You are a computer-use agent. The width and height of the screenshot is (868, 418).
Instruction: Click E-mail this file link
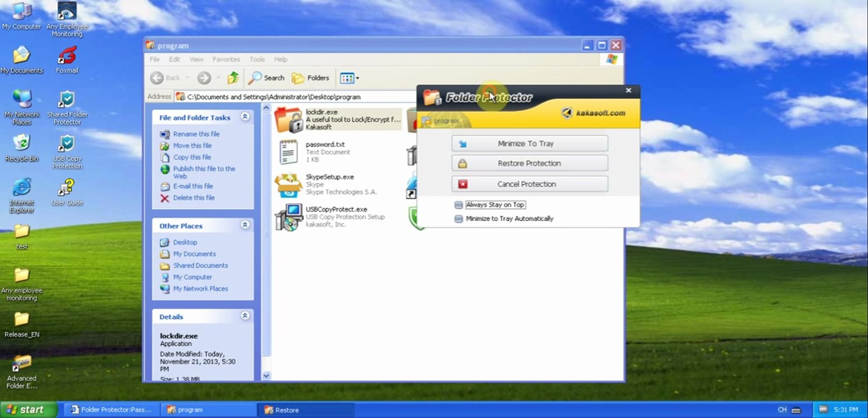[x=193, y=186]
